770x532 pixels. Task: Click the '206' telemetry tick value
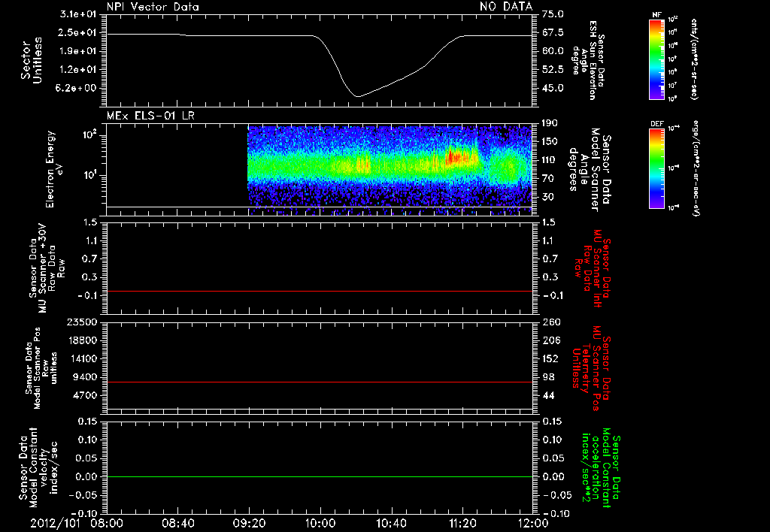(x=550, y=340)
